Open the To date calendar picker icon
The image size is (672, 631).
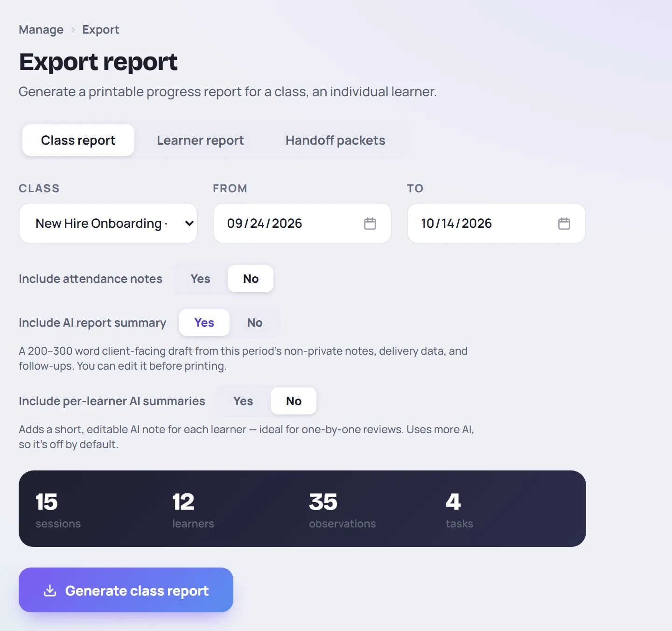click(x=564, y=224)
